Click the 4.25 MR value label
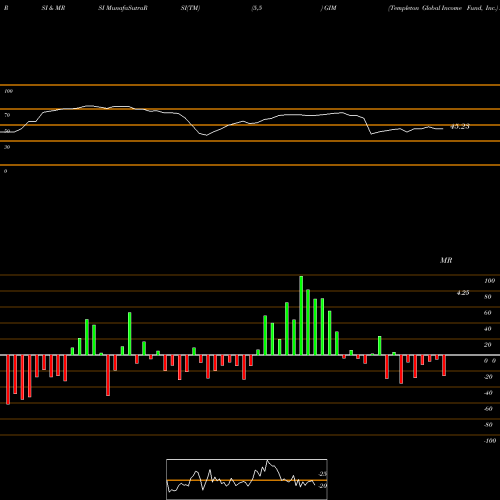 (x=463, y=293)
